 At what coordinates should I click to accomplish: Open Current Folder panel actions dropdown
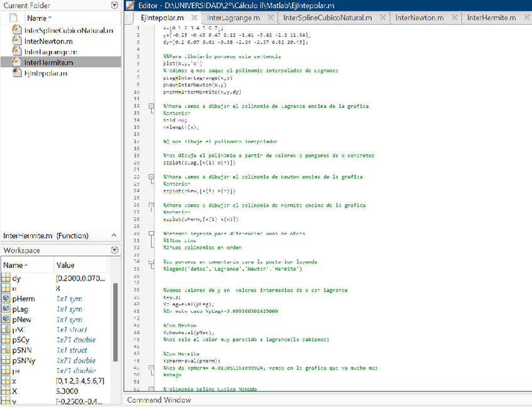point(114,5)
